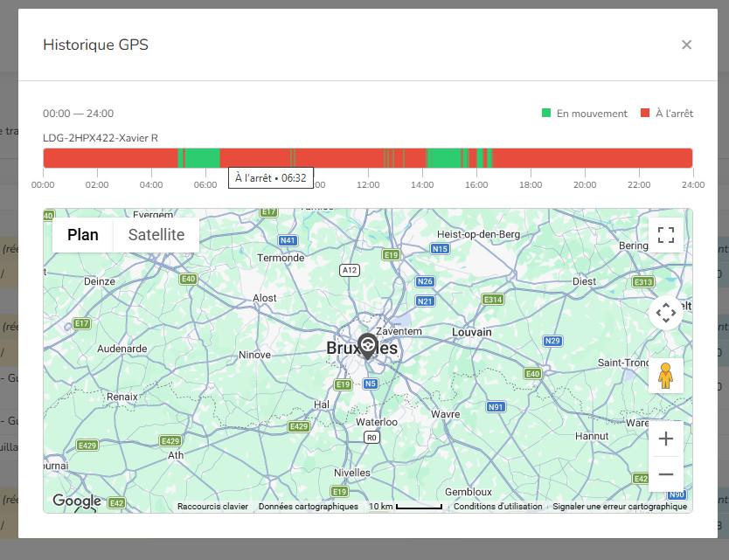
Task: Toggle the map scale 10 km unit
Action: click(x=405, y=506)
